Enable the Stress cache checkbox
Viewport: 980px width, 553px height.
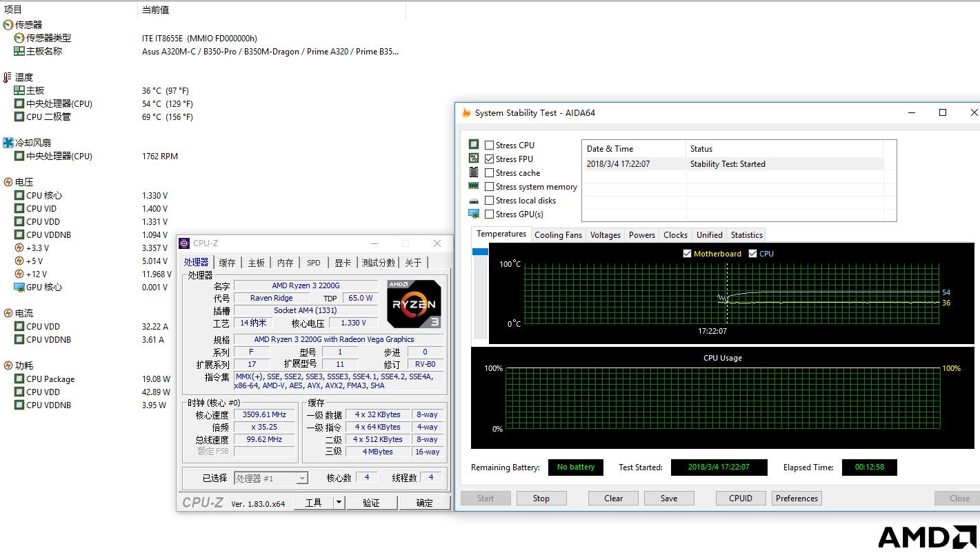[x=489, y=172]
